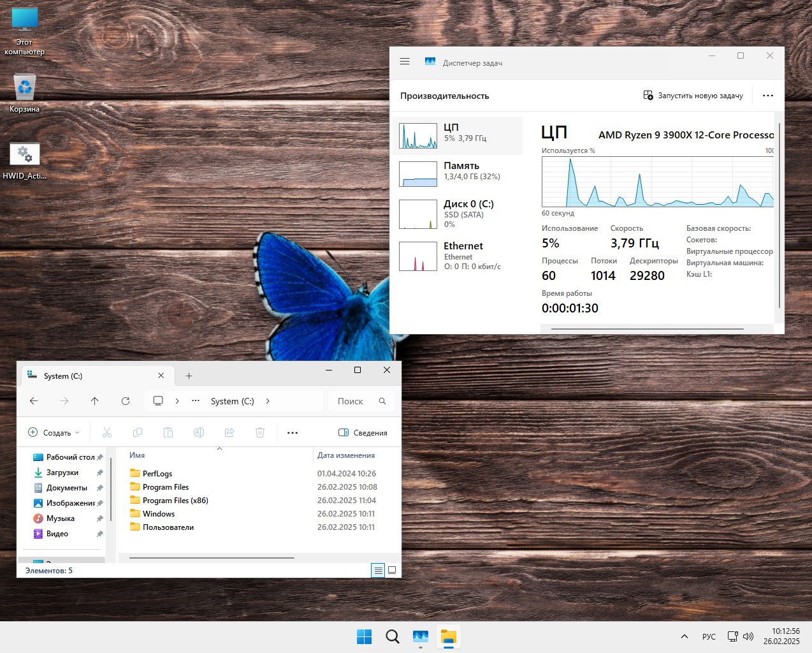Show hidden system tray icons chevron
The width and height of the screenshot is (812, 653).
pos(684,636)
